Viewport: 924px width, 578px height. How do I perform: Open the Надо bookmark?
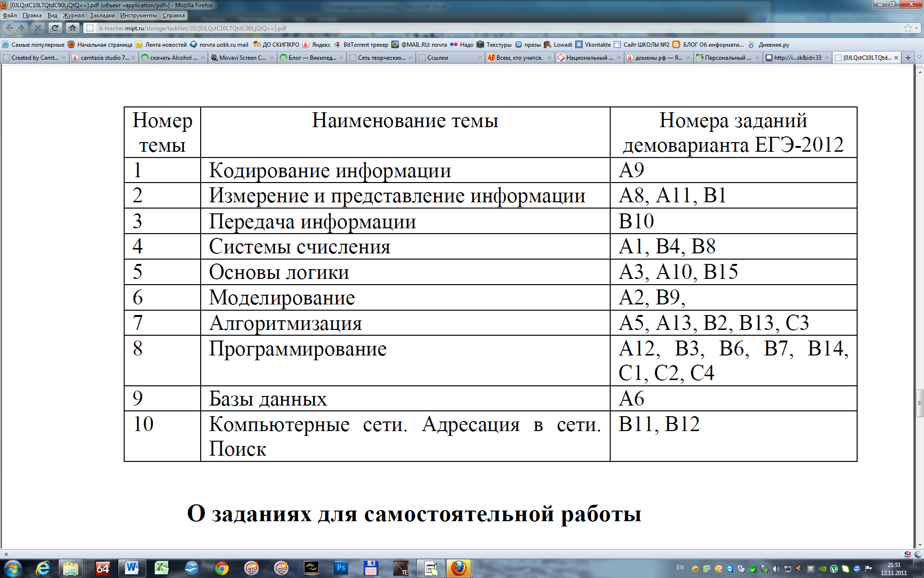click(462, 44)
